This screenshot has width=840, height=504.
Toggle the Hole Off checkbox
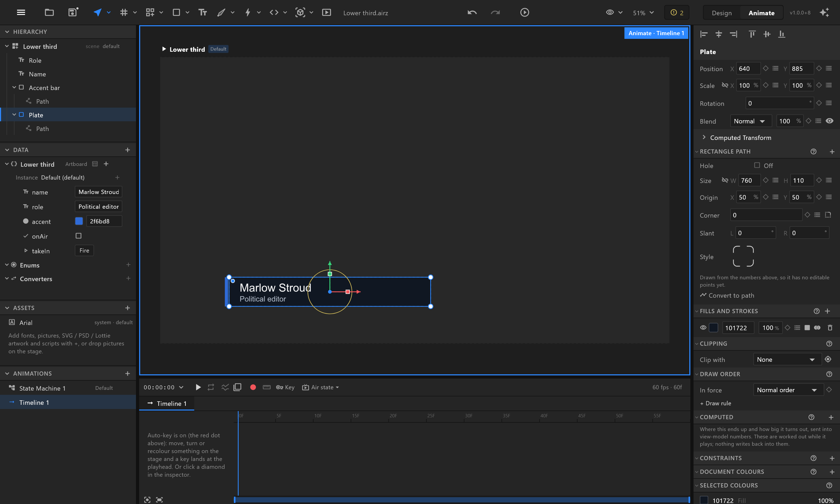757,165
